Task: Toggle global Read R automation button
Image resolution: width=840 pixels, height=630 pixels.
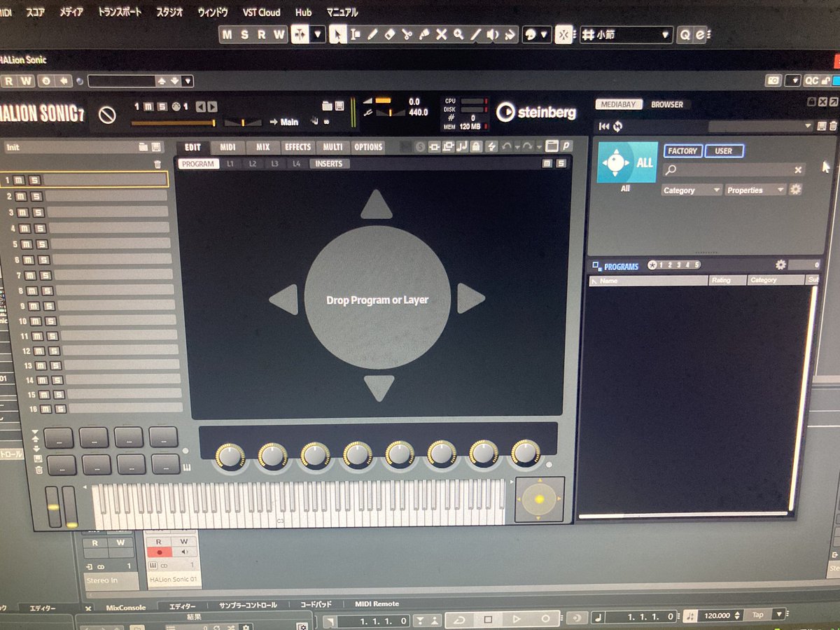Action: click(x=262, y=34)
